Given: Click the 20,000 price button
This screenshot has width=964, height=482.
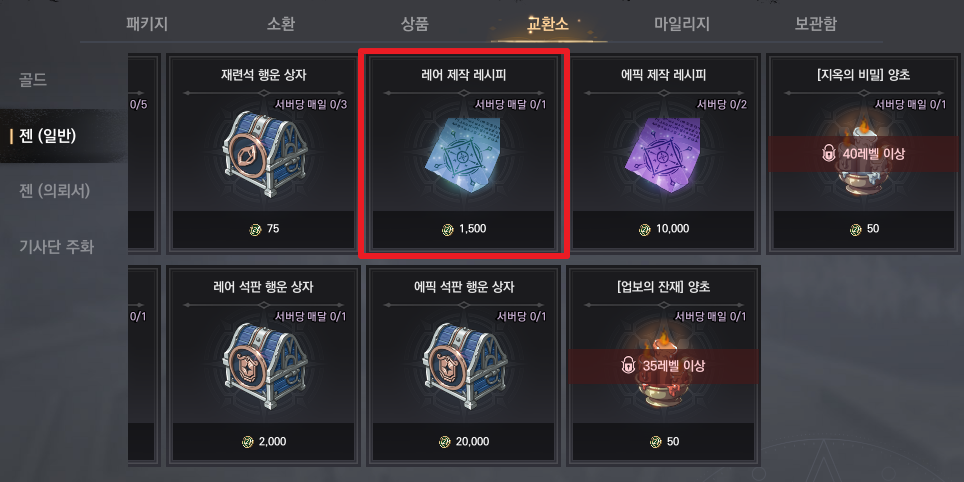Looking at the screenshot, I should coord(464,442).
